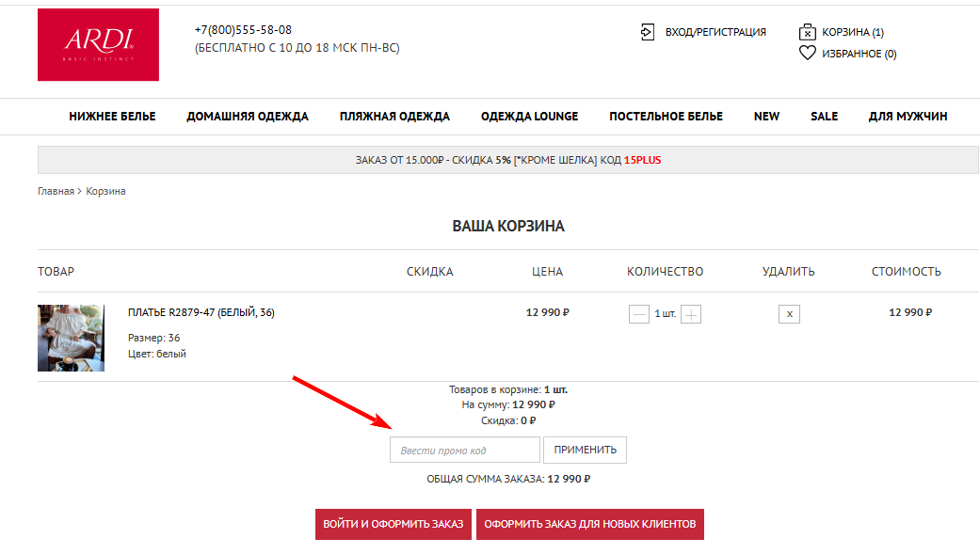Open Платье R2879-47 product link
980x554 pixels.
[201, 312]
